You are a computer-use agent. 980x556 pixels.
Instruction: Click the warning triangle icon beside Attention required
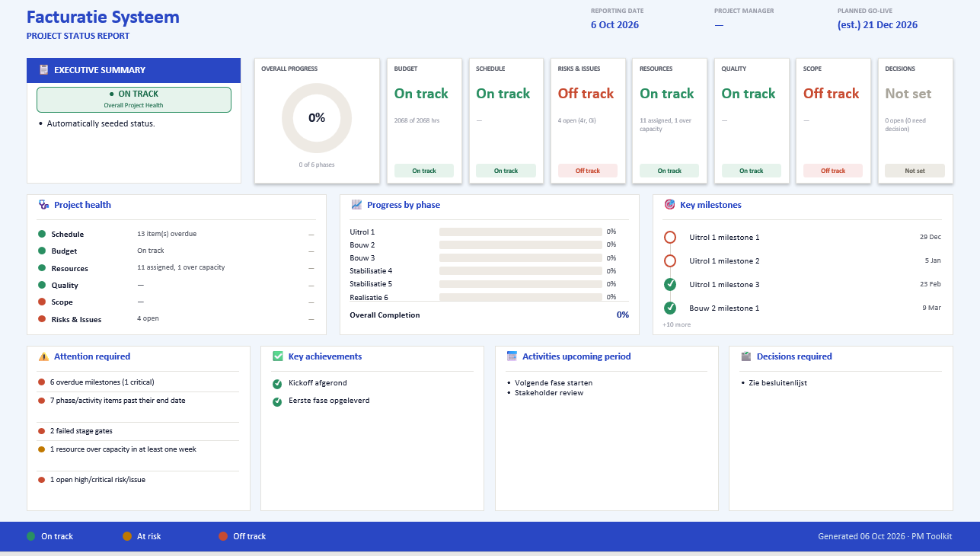tap(43, 356)
